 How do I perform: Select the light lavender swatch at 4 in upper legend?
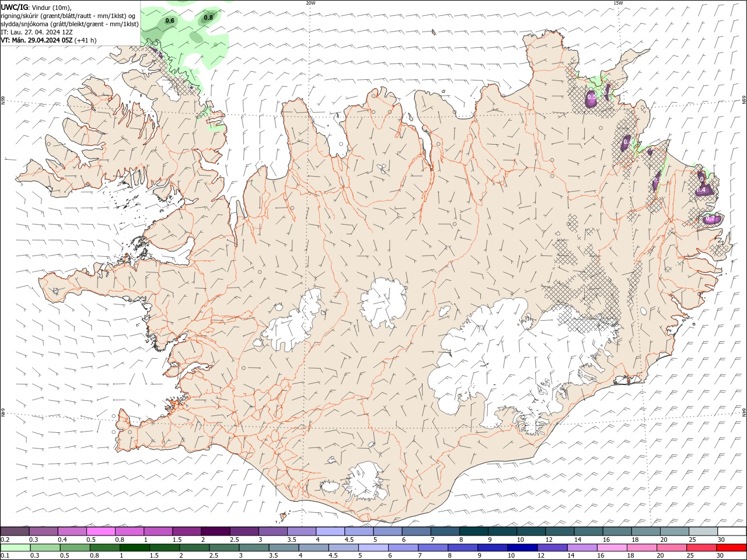[330, 531]
